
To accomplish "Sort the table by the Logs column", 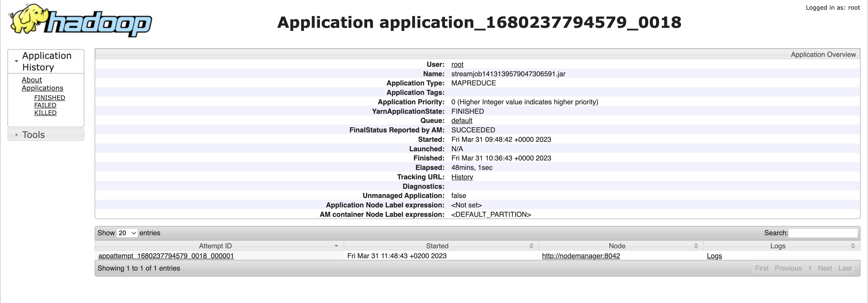I will pyautogui.click(x=777, y=246).
